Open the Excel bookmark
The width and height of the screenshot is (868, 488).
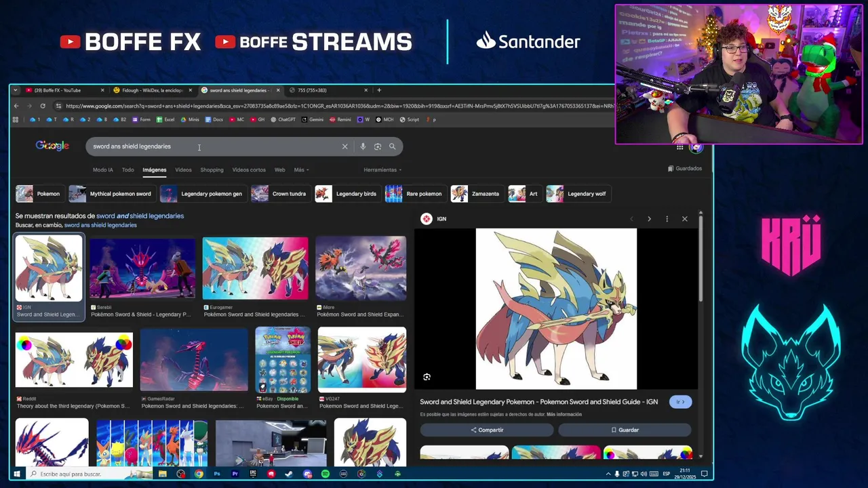point(165,119)
